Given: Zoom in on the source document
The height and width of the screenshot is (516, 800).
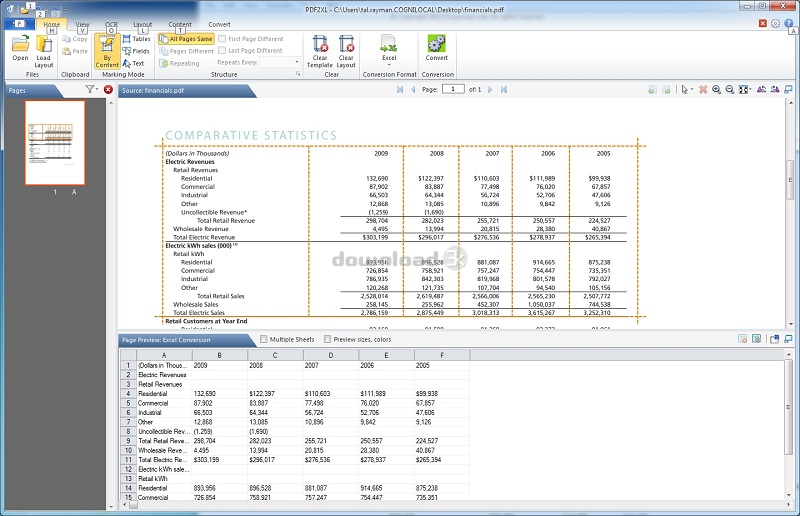Looking at the screenshot, I should (716, 89).
